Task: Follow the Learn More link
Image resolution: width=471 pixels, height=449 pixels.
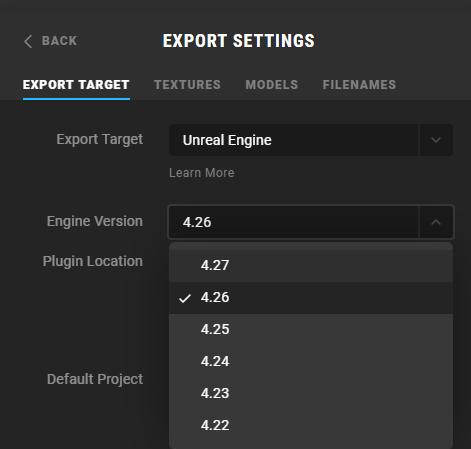Action: click(201, 173)
